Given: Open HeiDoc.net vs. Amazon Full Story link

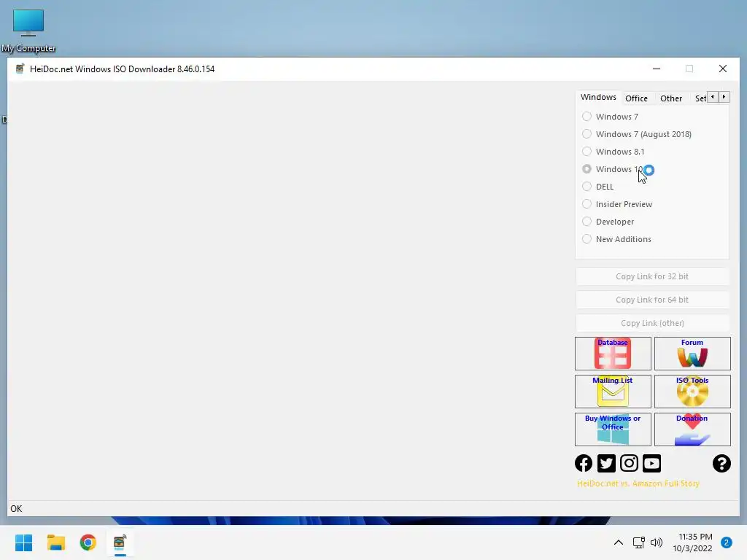Looking at the screenshot, I should coord(638,483).
